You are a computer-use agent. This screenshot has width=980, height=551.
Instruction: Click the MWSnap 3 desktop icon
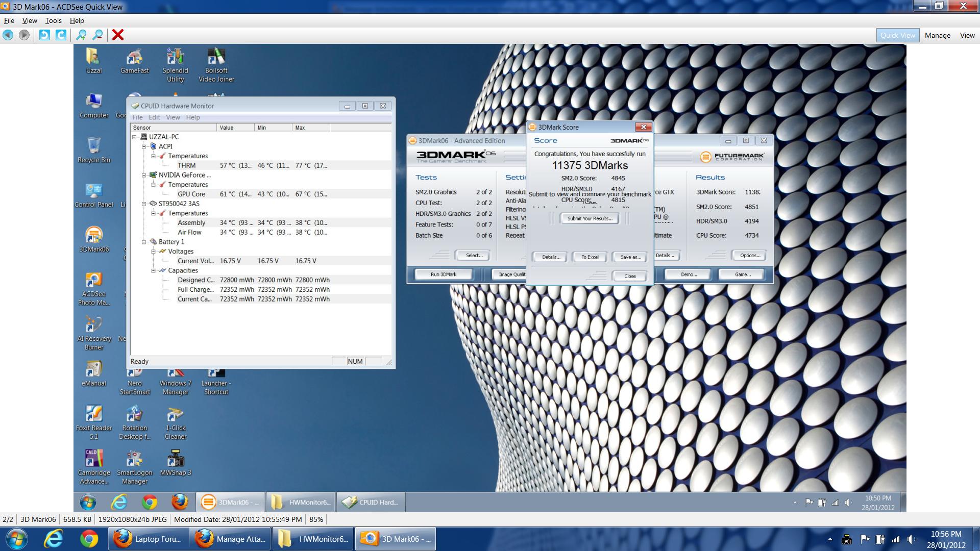(176, 463)
